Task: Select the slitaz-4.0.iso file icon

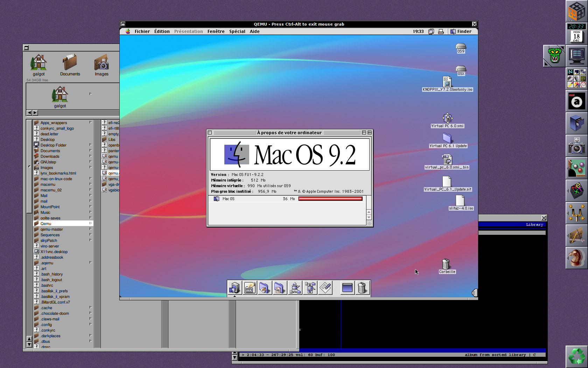Action: coord(460,201)
